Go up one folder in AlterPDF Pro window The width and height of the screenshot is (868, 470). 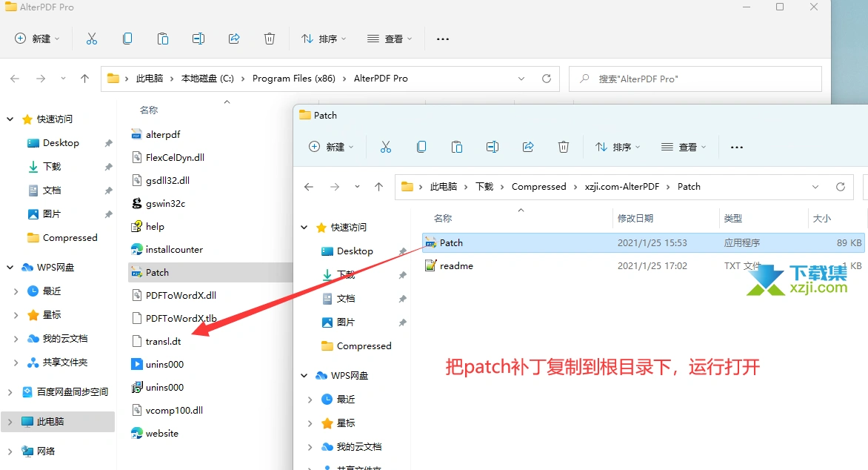click(x=84, y=79)
